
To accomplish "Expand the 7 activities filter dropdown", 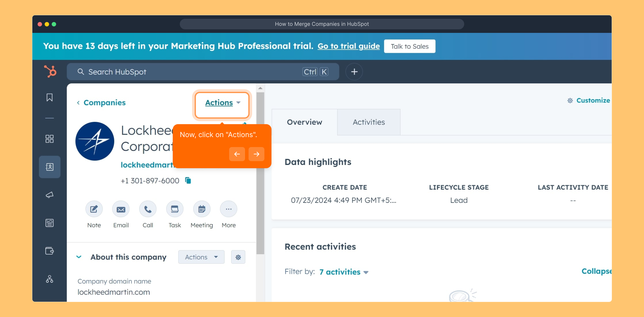I will (343, 272).
